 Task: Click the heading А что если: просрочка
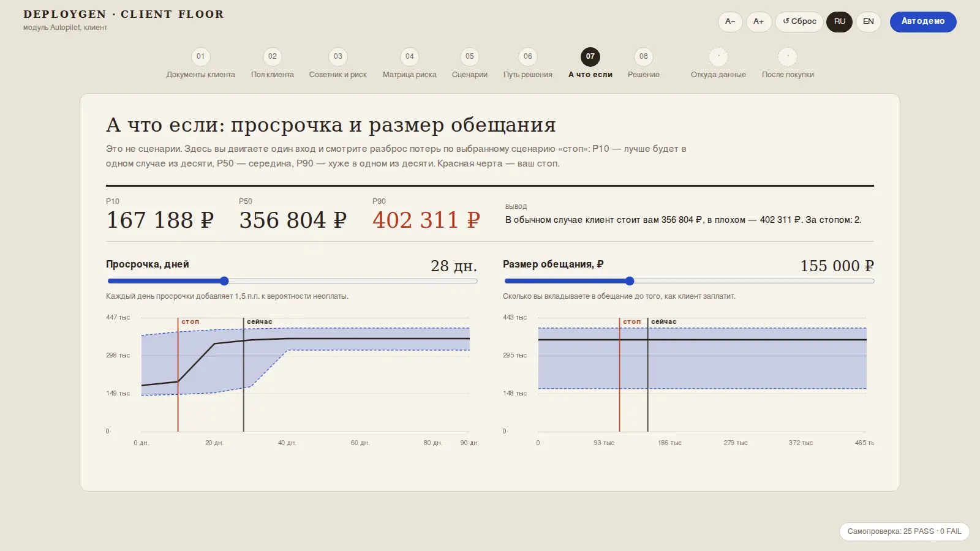click(x=331, y=125)
